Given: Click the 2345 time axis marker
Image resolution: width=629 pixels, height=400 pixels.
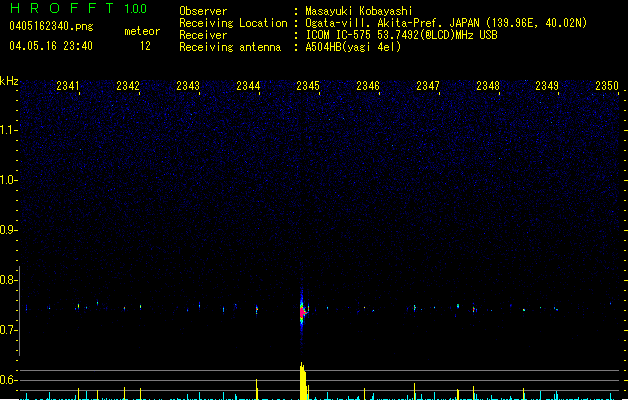Looking at the screenshot, I should pyautogui.click(x=308, y=86).
